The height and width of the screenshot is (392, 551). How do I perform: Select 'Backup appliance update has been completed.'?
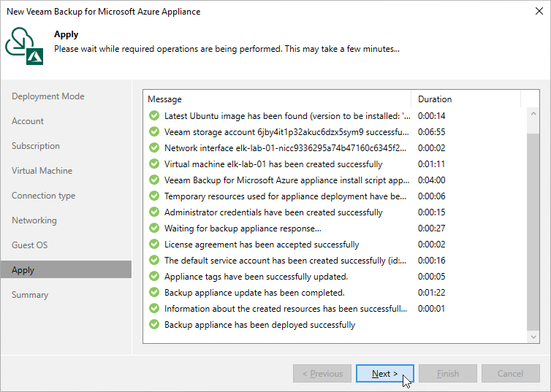(254, 293)
